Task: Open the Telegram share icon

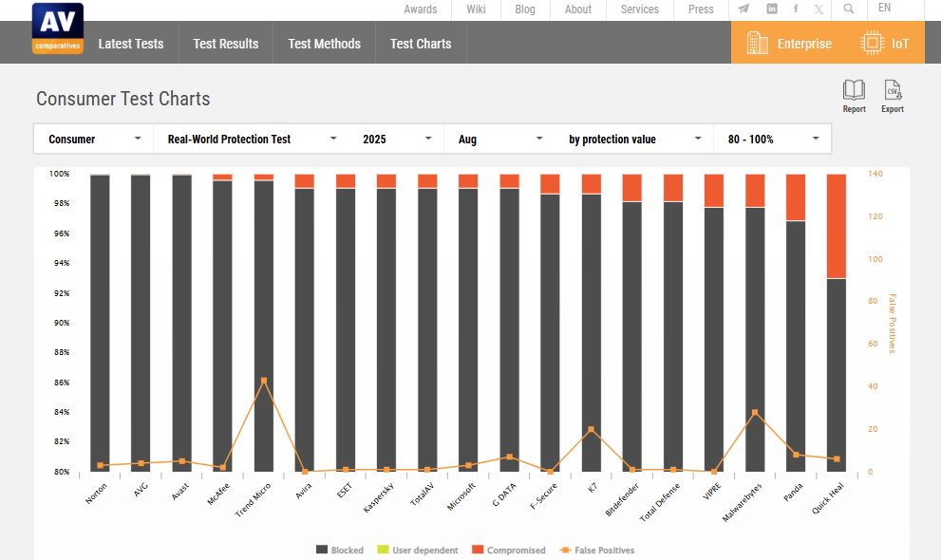Action: tap(743, 9)
